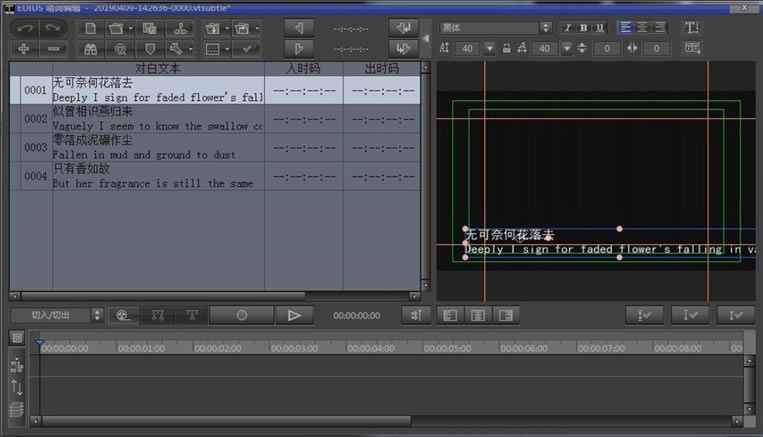Screen dimensions: 763x437
Task: Toggle italic formatting
Action: click(567, 28)
